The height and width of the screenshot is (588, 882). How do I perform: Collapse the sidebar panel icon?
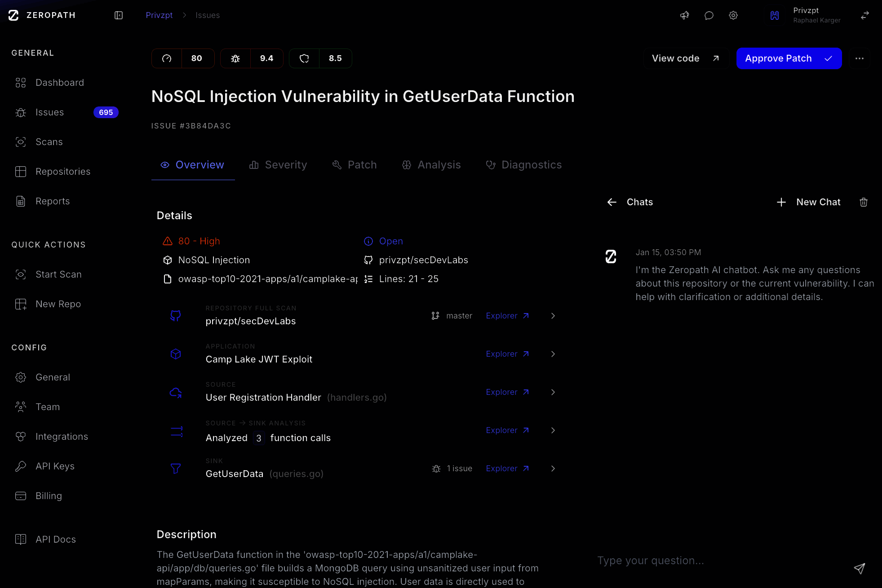(x=119, y=15)
